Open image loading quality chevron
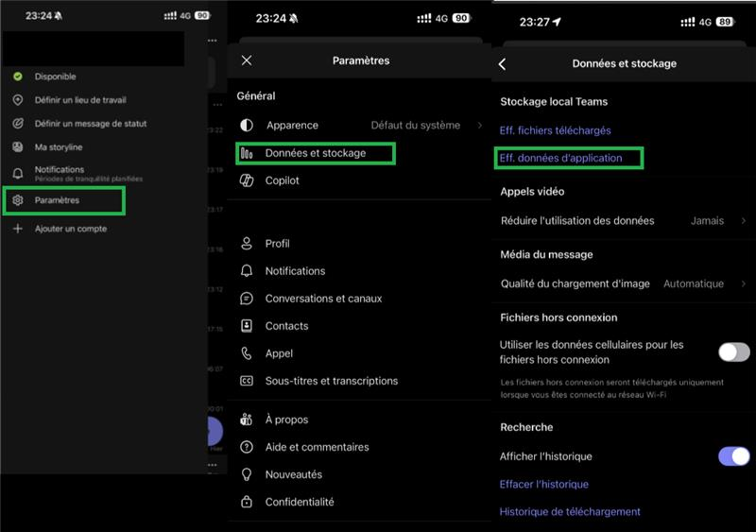 744,284
